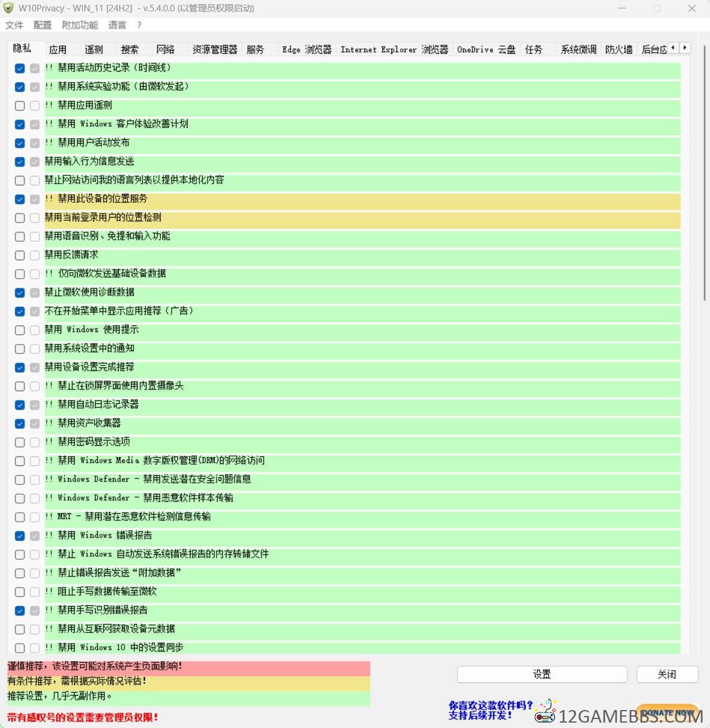Switch to the 系统微调 tab
This screenshot has width=710, height=728.
coord(578,50)
